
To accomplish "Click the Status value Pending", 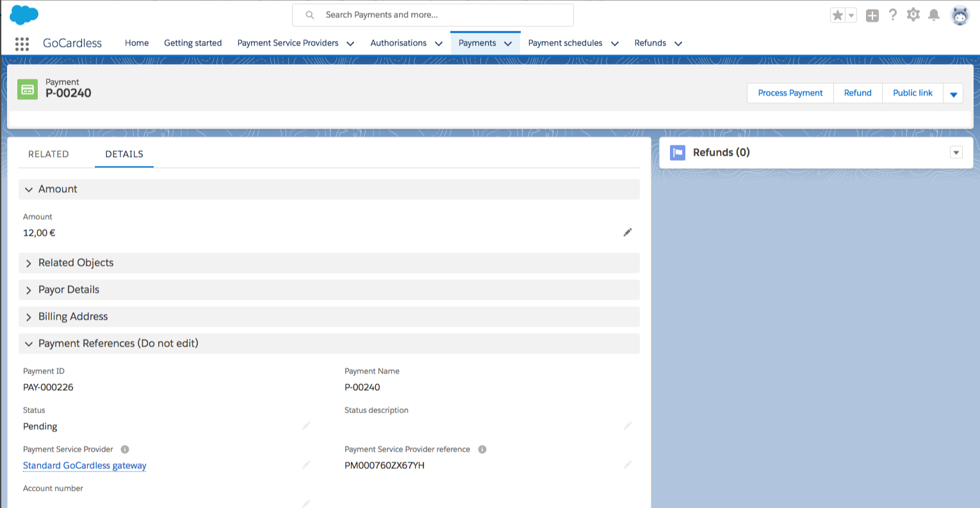I will point(40,427).
